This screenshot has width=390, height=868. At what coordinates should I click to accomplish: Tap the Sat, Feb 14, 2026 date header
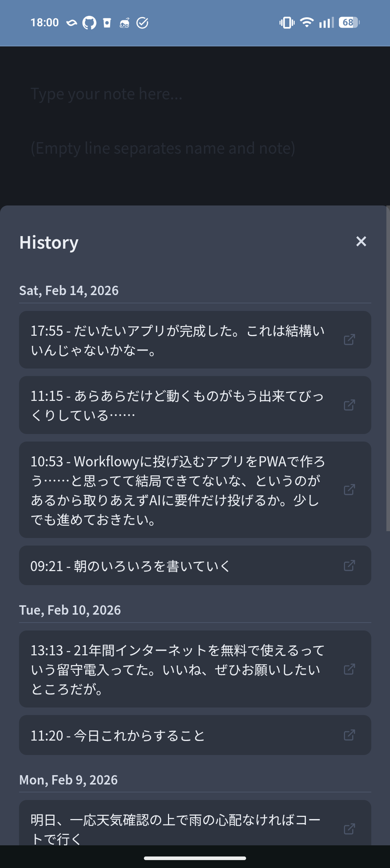69,291
